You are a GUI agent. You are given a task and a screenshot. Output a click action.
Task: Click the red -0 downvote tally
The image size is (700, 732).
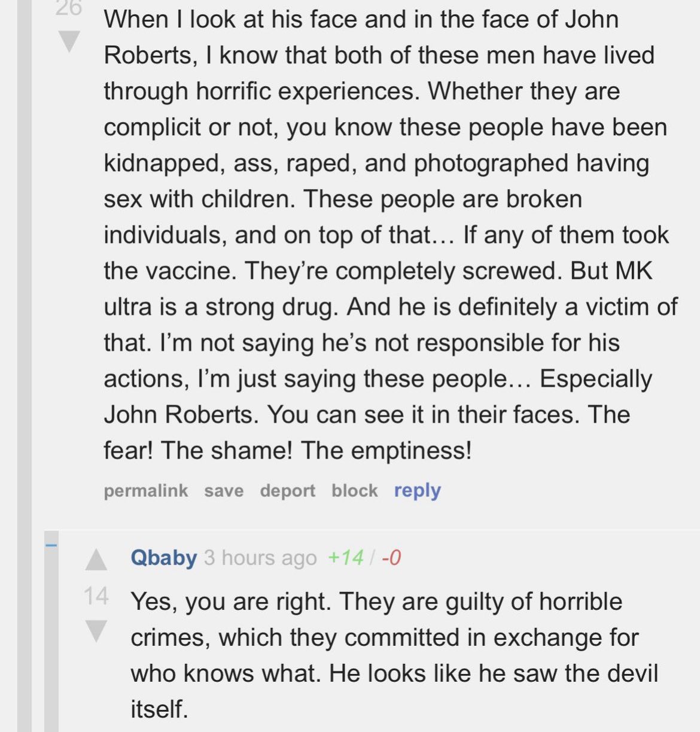click(391, 558)
